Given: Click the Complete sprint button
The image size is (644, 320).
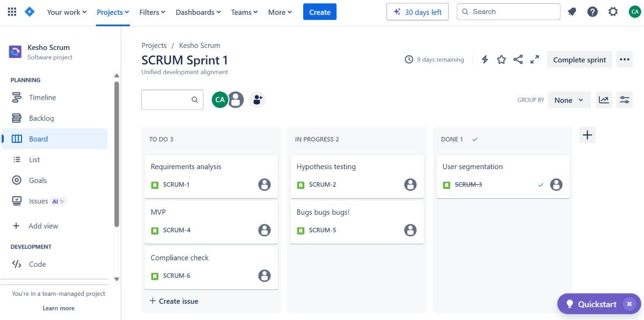Looking at the screenshot, I should pyautogui.click(x=580, y=60).
